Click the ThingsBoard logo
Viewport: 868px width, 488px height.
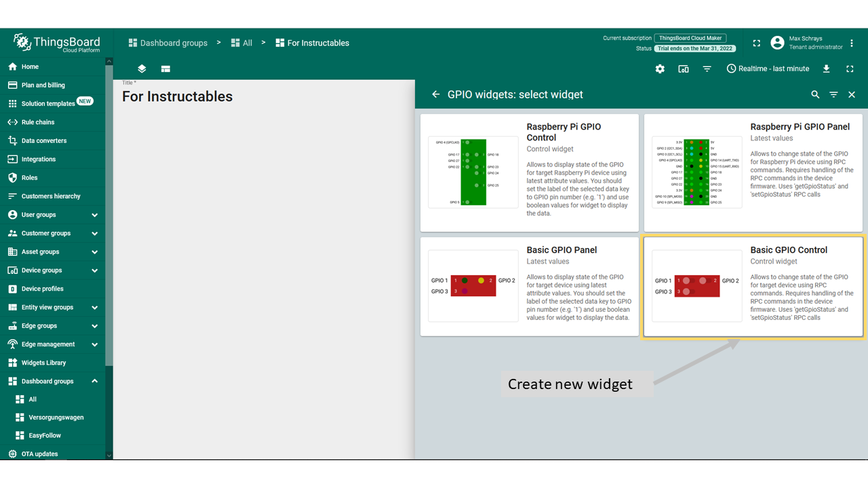[57, 43]
